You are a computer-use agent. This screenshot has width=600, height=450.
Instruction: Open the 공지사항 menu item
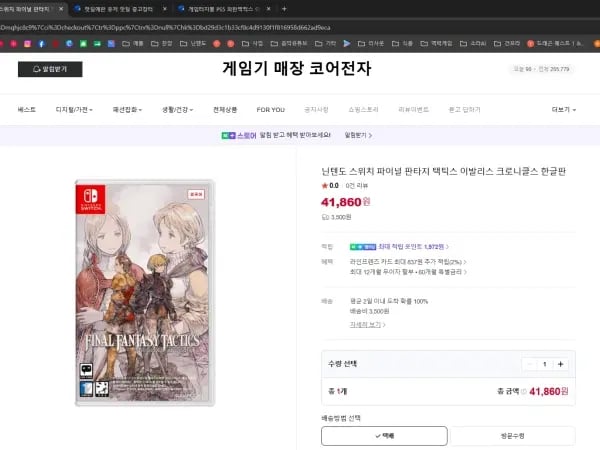[x=316, y=109]
